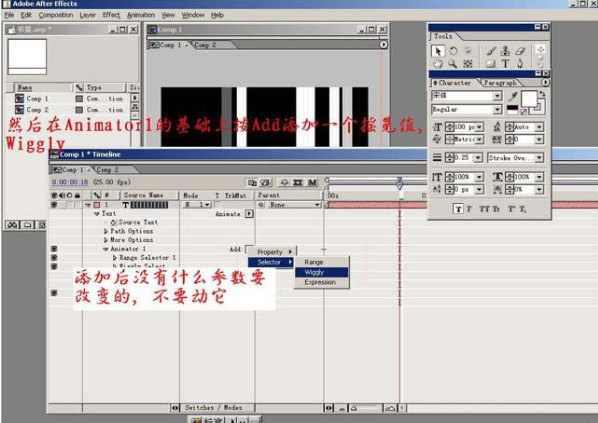Toggle Small Caps in Character panel
598x423 pixels.
point(496,209)
